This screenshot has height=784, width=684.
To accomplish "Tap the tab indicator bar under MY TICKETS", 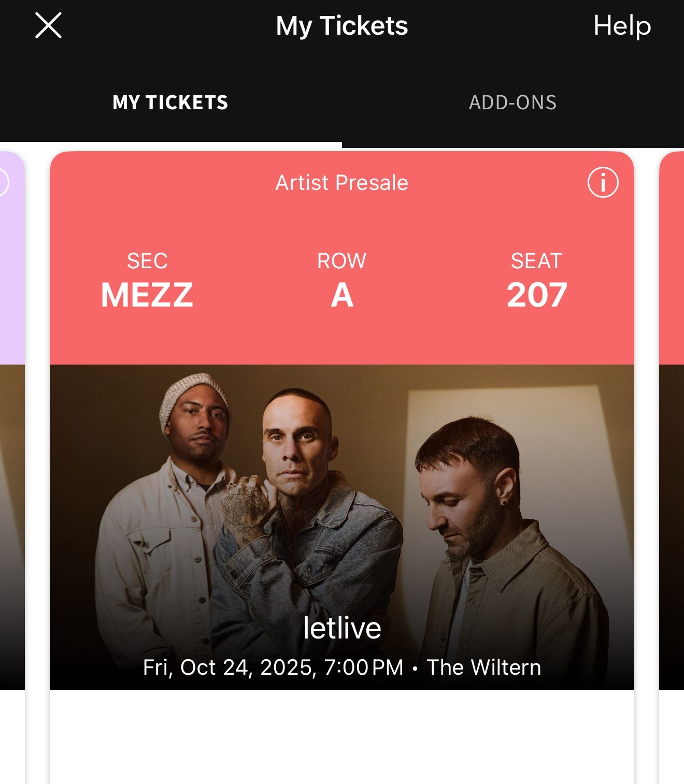I will pyautogui.click(x=171, y=140).
